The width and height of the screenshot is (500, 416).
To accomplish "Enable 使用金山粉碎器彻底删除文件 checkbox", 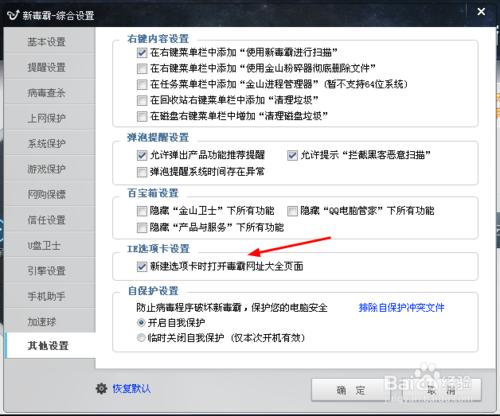I will click(142, 68).
